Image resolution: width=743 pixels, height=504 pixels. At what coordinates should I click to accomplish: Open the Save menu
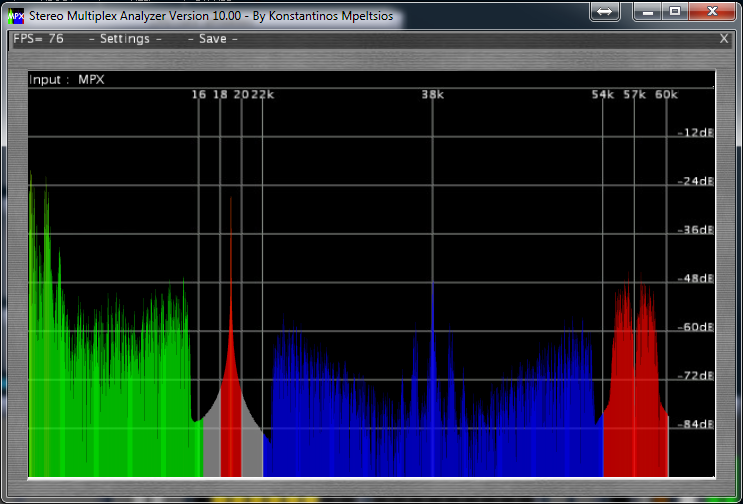coord(213,39)
